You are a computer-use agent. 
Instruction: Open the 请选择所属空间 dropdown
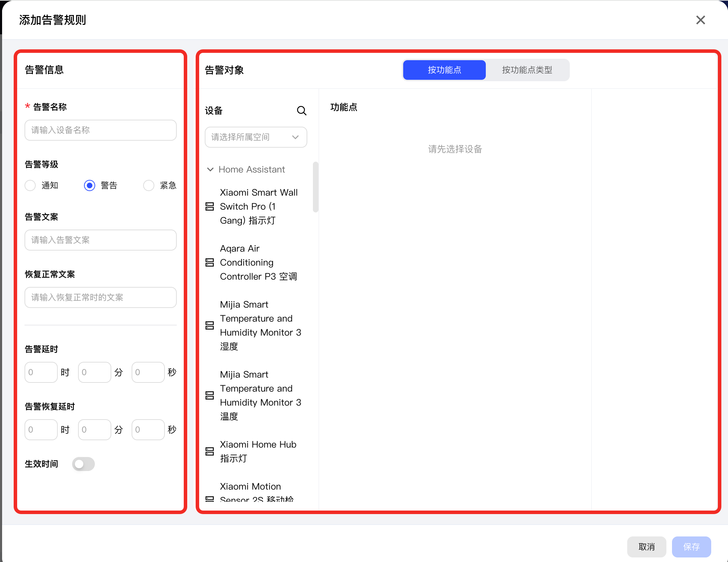(256, 137)
